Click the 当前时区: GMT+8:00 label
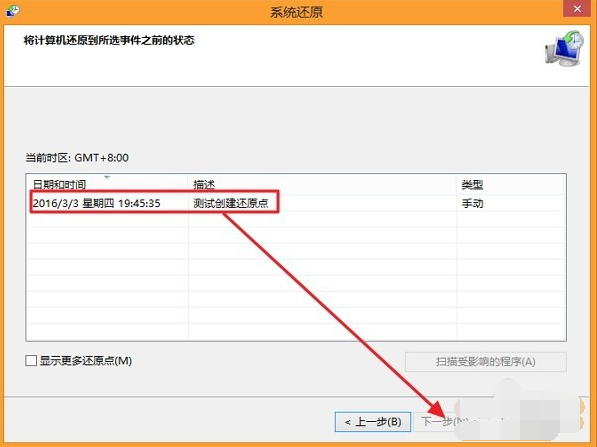Image resolution: width=597 pixels, height=447 pixels. coord(77,158)
